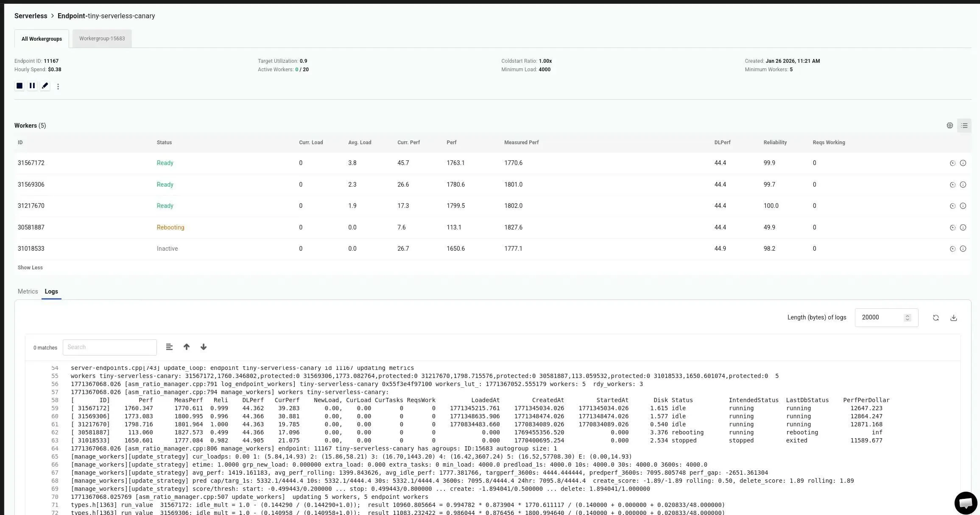Image resolution: width=980 pixels, height=515 pixels.
Task: Jump to next search match in logs
Action: click(x=204, y=347)
